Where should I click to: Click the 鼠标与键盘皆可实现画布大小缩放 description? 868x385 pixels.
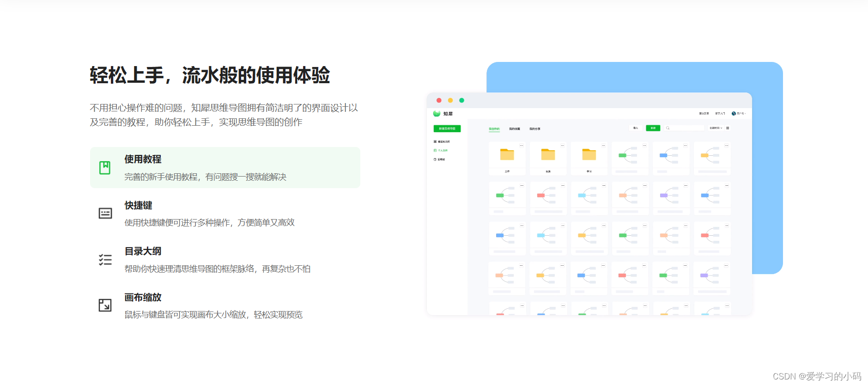213,315
